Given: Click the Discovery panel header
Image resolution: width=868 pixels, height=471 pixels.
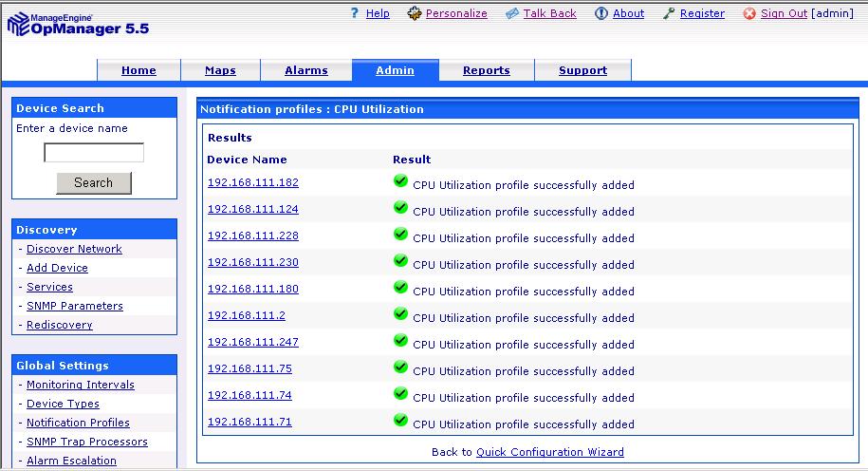Looking at the screenshot, I should 94,230.
